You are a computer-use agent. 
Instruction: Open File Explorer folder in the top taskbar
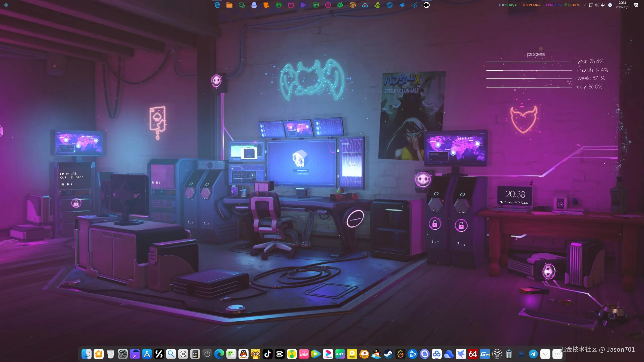coord(229,5)
